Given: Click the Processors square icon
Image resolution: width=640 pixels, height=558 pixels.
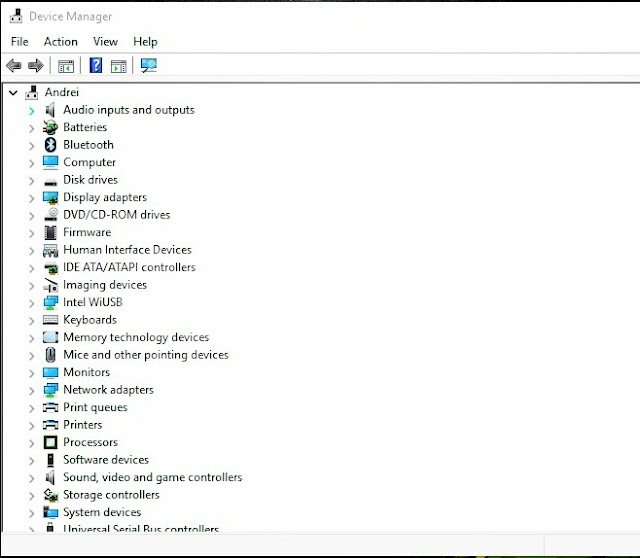Looking at the screenshot, I should [x=50, y=442].
